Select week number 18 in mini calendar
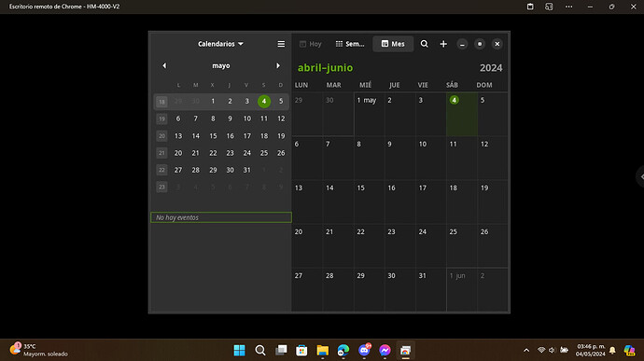 pyautogui.click(x=161, y=102)
